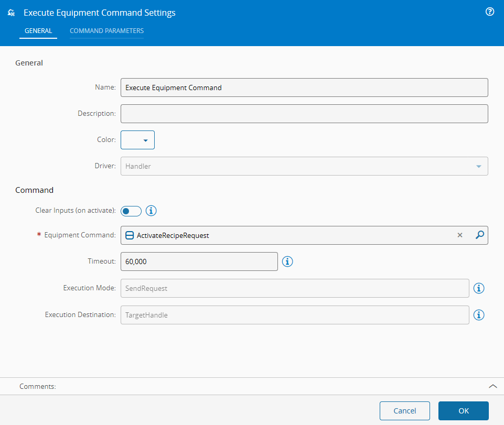Open the help icon in the title bar
The image size is (504, 425).
[489, 12]
